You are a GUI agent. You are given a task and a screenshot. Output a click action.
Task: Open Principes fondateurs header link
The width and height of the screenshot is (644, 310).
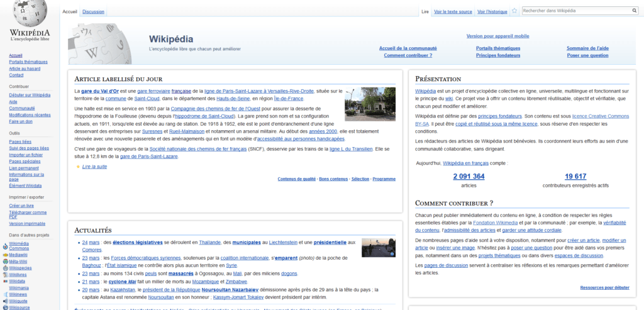(x=498, y=55)
